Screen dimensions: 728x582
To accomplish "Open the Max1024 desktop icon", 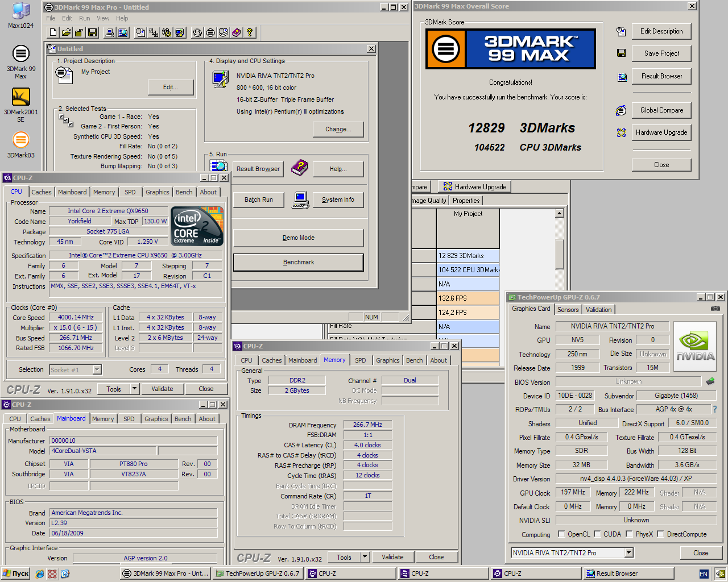I will (x=20, y=15).
